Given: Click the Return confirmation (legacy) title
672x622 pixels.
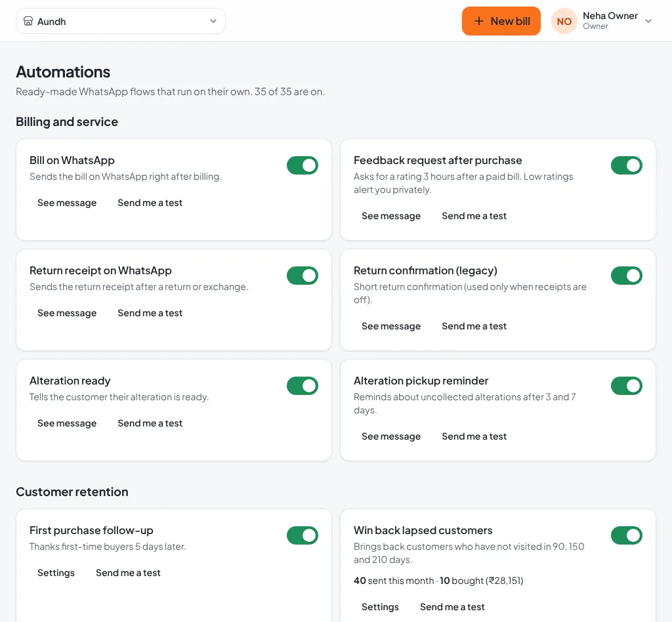Looking at the screenshot, I should point(425,271).
